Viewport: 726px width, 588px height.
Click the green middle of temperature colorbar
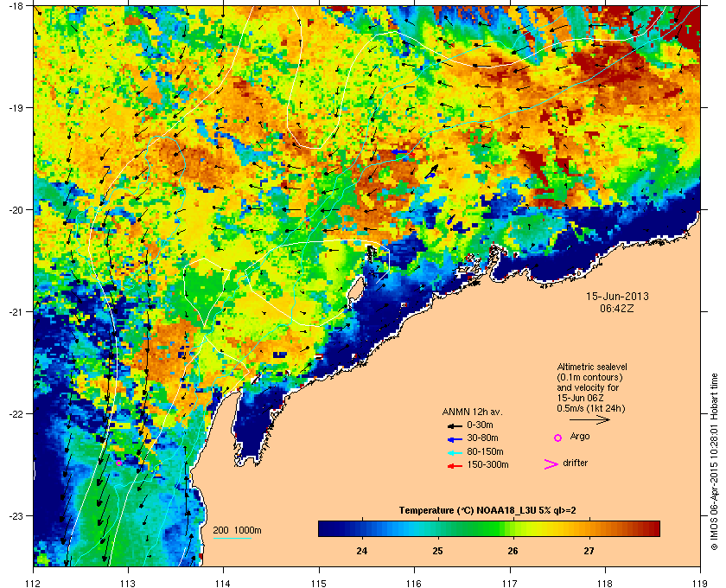coord(489,528)
